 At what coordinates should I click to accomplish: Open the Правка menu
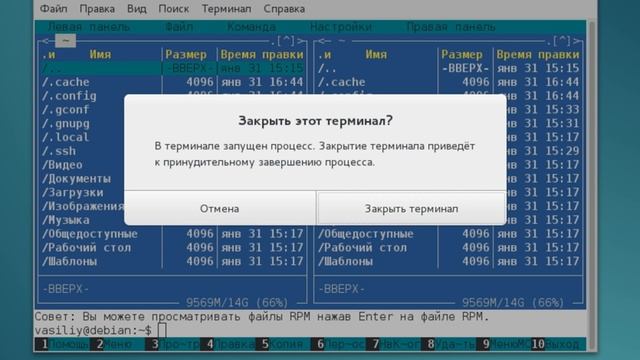[x=97, y=9]
